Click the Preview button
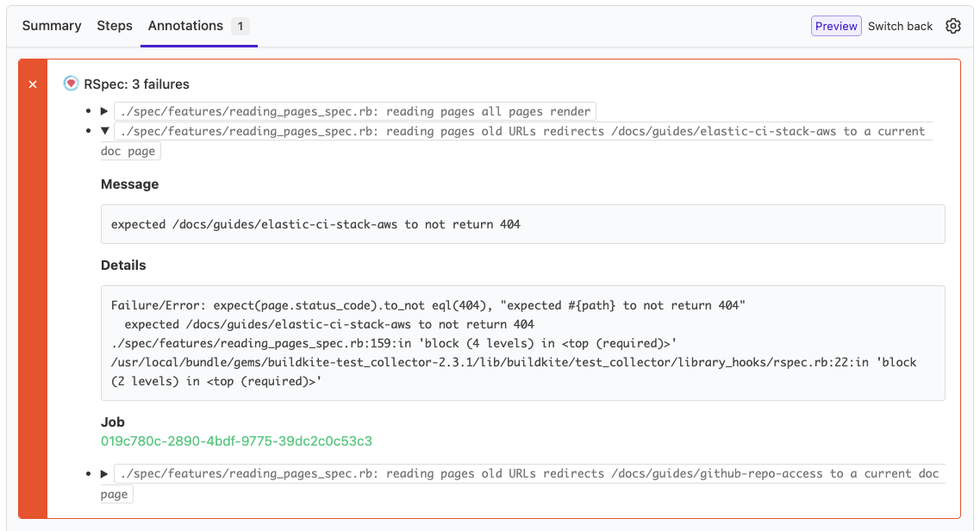 point(836,26)
